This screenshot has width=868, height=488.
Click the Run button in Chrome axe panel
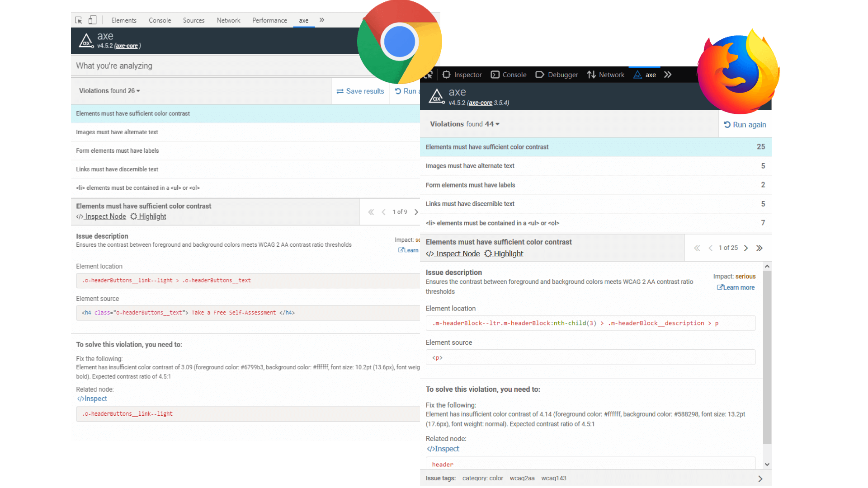(406, 91)
